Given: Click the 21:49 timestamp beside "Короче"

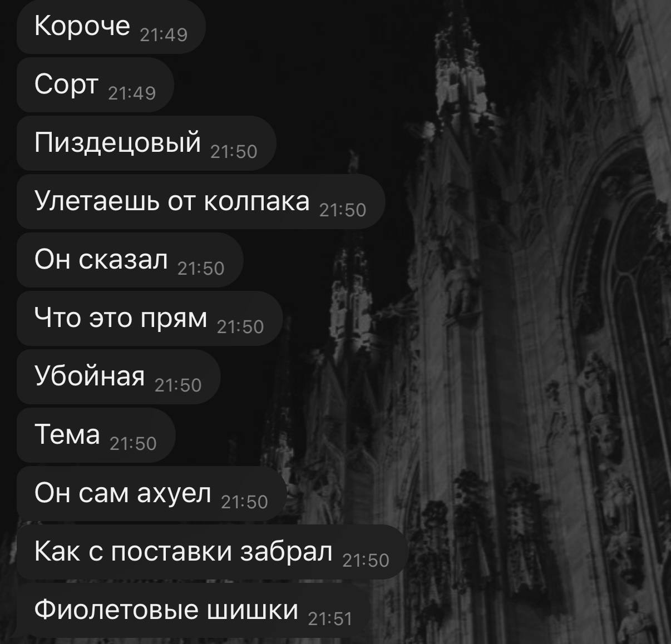Looking at the screenshot, I should coord(164,35).
